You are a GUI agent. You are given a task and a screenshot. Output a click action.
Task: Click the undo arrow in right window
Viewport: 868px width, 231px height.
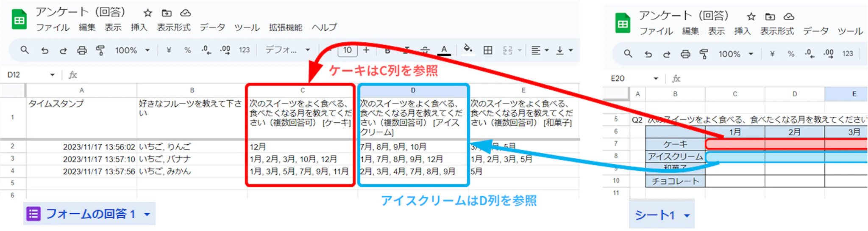648,54
